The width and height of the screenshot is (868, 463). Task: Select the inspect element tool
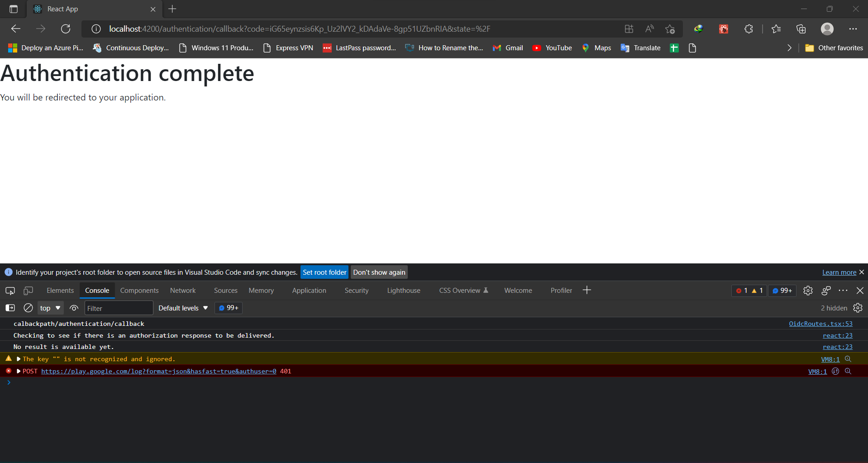[10, 291]
